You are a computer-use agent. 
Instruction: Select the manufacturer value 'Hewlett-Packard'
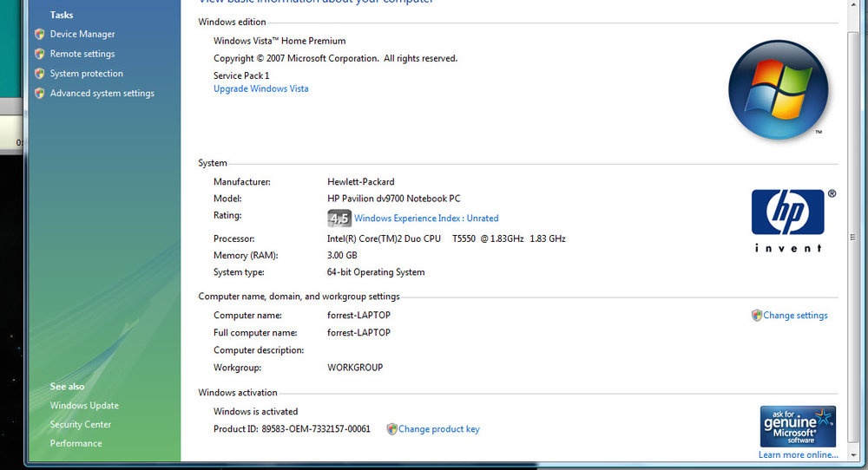click(361, 182)
